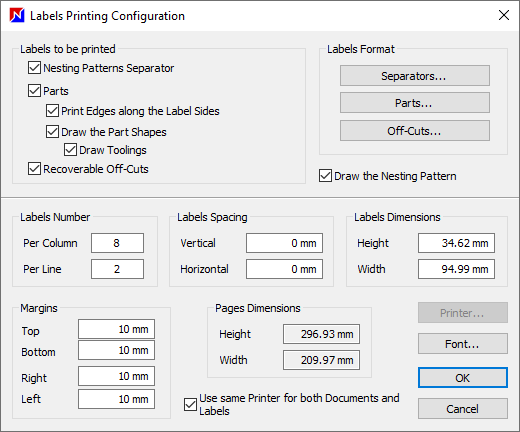This screenshot has height=432, width=520.
Task: Edit the Bottom margin field
Action: tap(116, 350)
